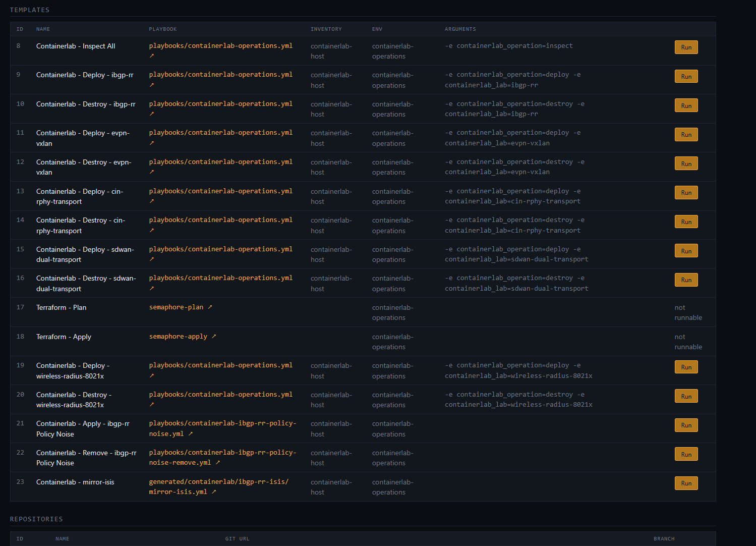
Task: Click the arrow icon beside semaphore-apply
Action: [214, 336]
